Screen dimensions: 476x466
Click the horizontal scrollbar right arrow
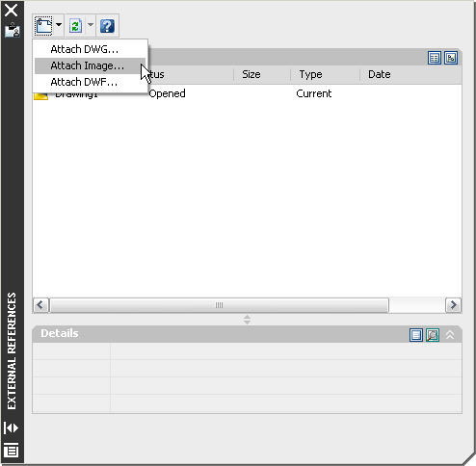coord(453,305)
